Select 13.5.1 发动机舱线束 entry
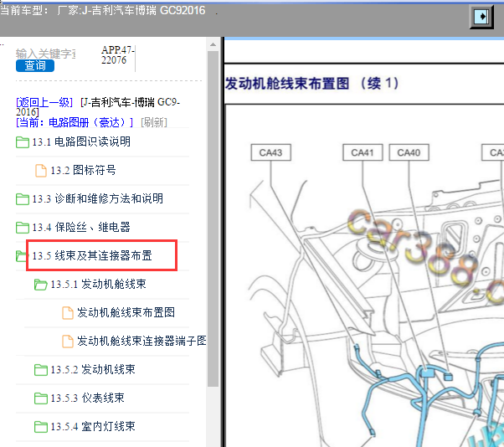This screenshot has height=447, width=504. point(98,285)
